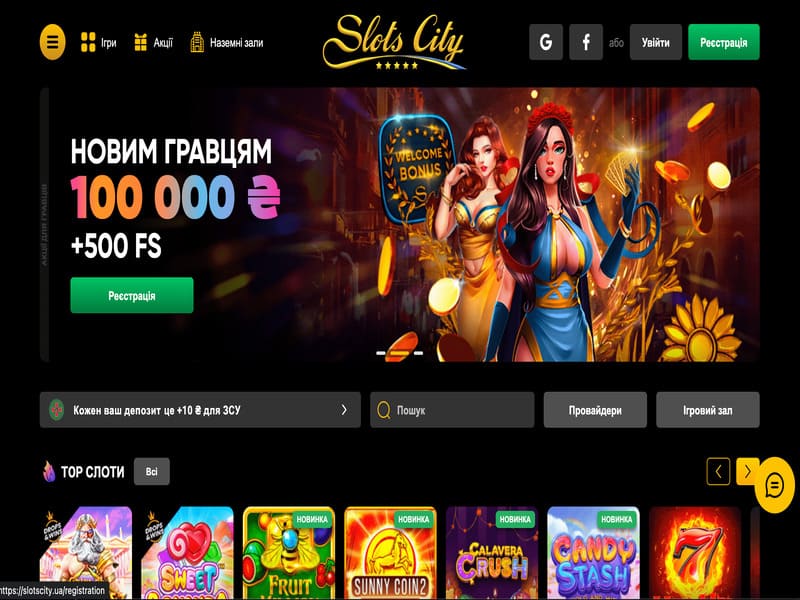
Task: Click the flame icon beside TOP СЛОТИ
Action: tap(49, 471)
